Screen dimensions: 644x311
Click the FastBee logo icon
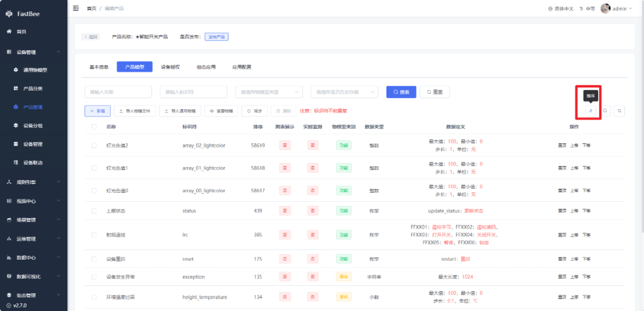click(9, 14)
